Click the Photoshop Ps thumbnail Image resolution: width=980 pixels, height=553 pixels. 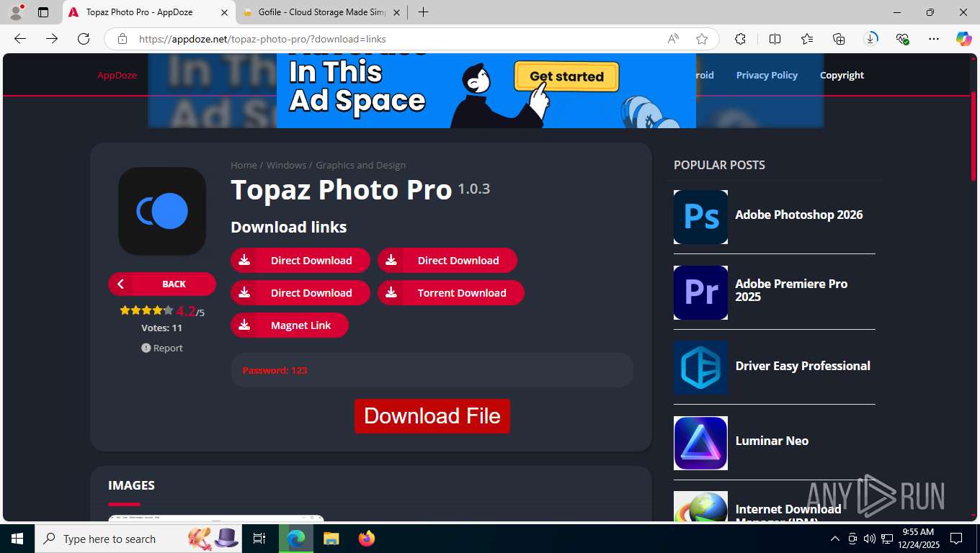point(700,217)
